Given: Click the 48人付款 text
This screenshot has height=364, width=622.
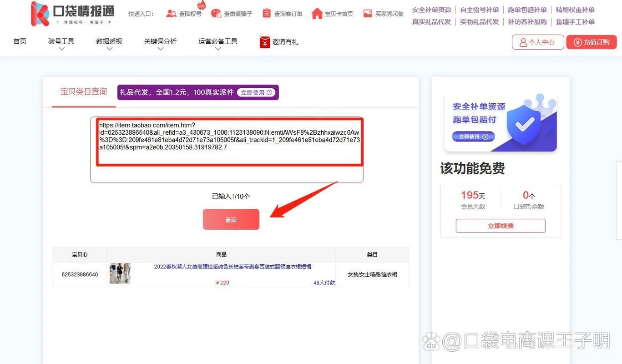Looking at the screenshot, I should coord(324,283).
